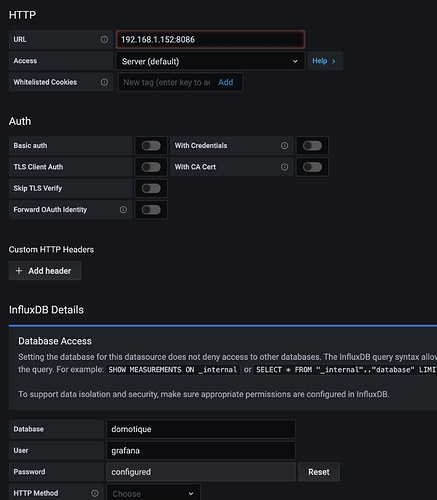This screenshot has width=437, height=500.
Task: Select the Database field containing domotique
Action: (x=201, y=429)
